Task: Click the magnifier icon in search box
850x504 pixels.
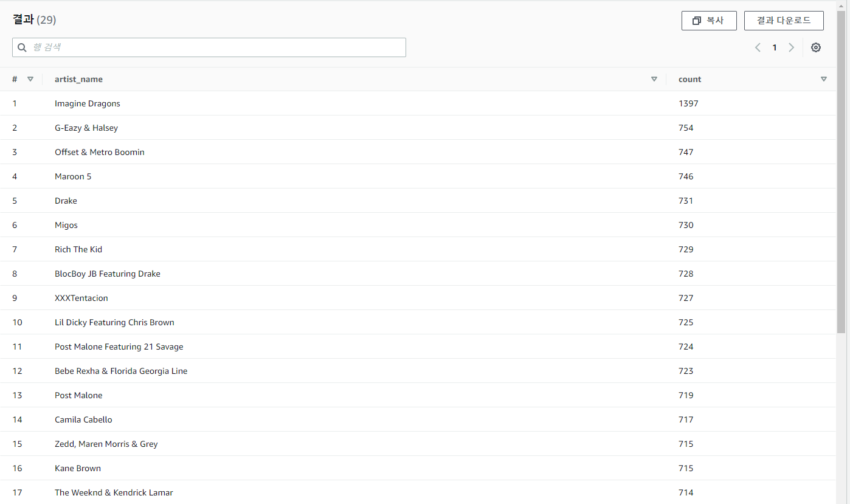Action: 22,47
